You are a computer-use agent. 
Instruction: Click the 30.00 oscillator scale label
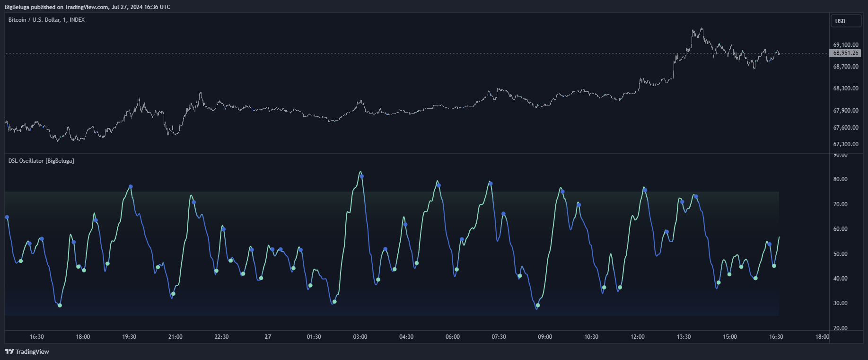(x=841, y=303)
